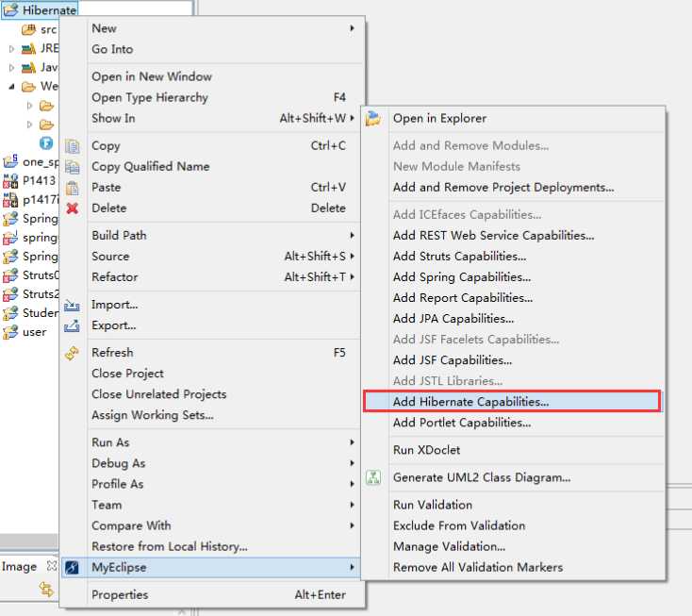692x616 pixels.
Task: Click the Generate UML2 diagram icon
Action: coord(373,477)
